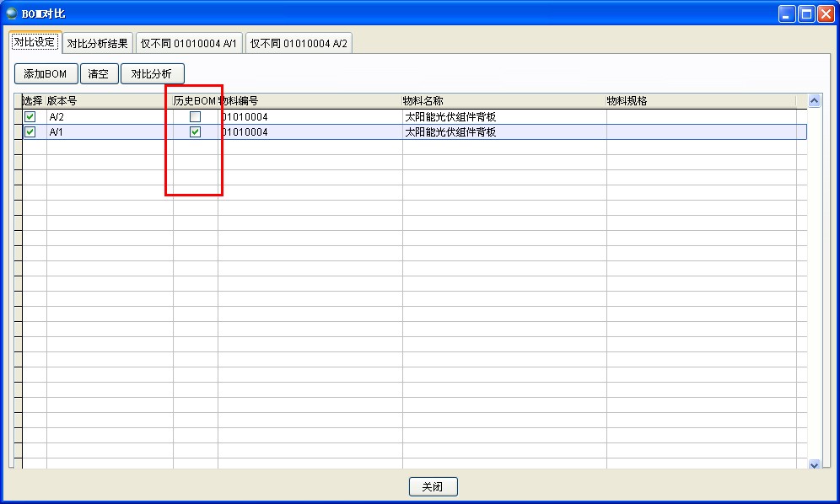This screenshot has width=840, height=504.
Task: Click the BOM对比 app icon in title bar
Action: click(11, 13)
